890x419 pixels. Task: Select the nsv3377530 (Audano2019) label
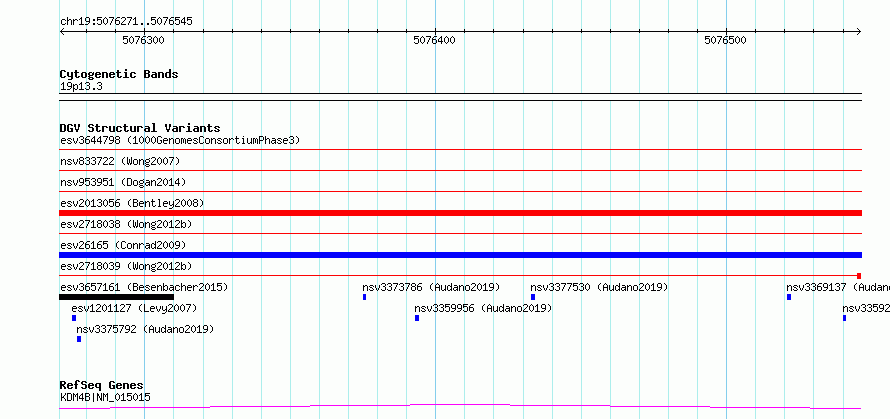pyautogui.click(x=599, y=287)
